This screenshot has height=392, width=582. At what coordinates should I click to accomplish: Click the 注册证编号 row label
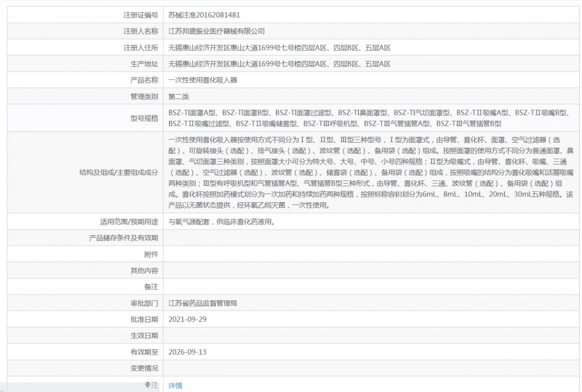coord(141,15)
